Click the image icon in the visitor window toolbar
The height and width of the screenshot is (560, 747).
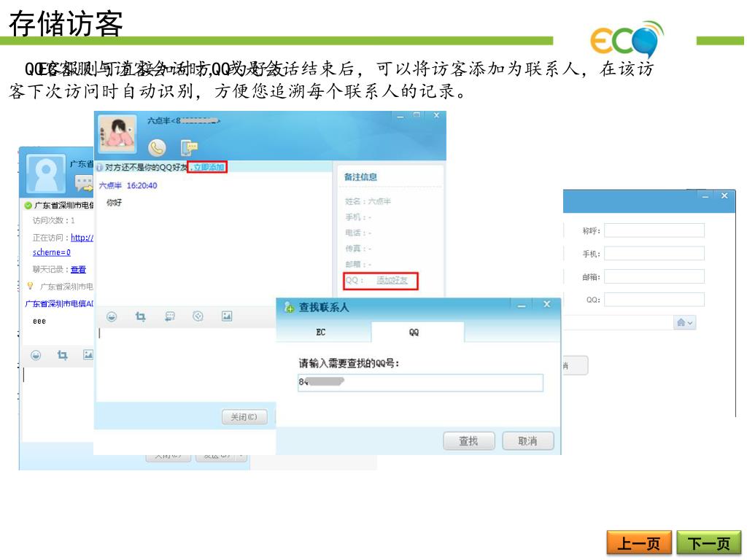pos(88,355)
